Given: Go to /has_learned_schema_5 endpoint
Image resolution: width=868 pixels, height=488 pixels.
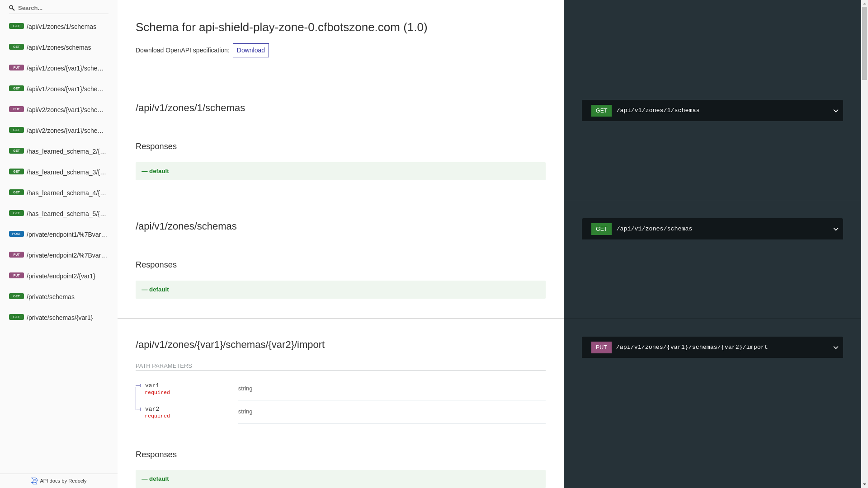Looking at the screenshot, I should pyautogui.click(x=59, y=214).
